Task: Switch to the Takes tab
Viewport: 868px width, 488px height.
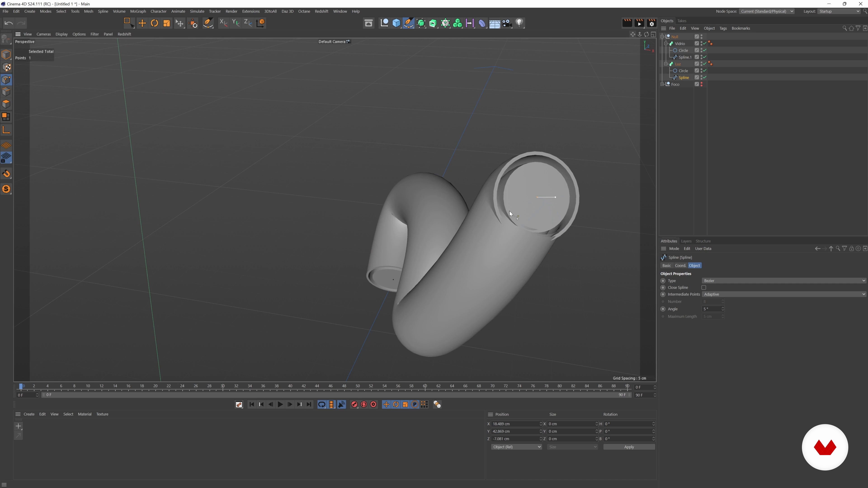Action: pyautogui.click(x=682, y=21)
